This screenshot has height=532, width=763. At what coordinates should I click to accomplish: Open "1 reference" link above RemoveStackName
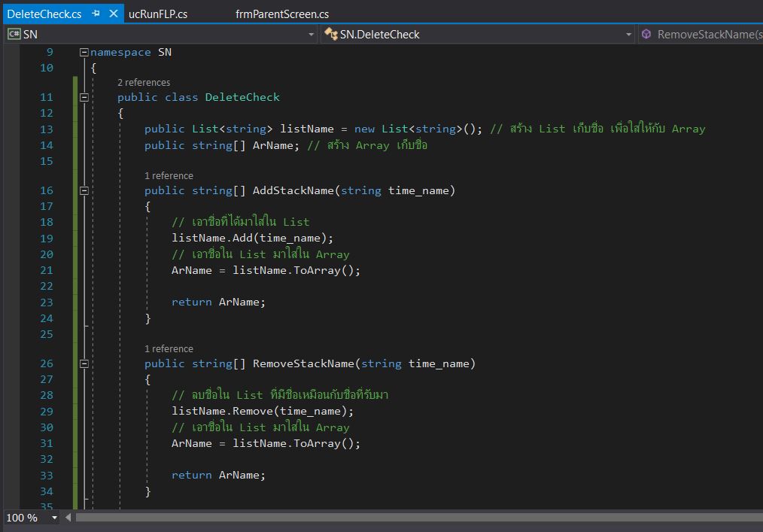click(169, 349)
